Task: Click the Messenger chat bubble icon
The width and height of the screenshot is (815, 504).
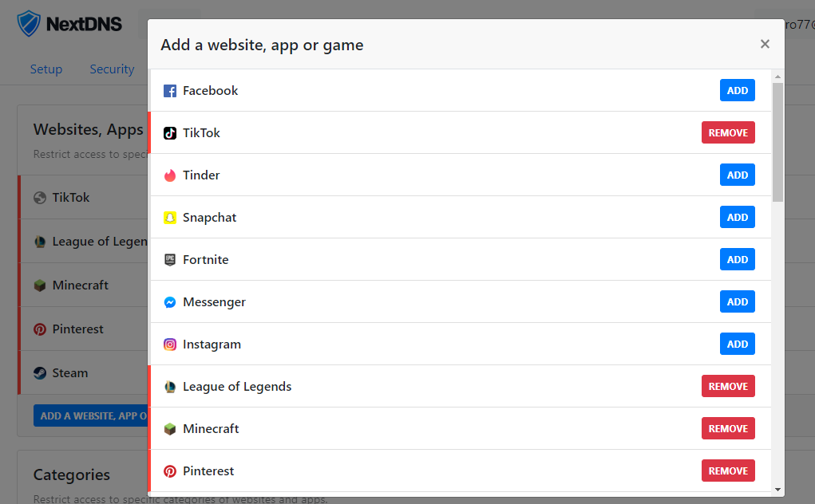Action: pyautogui.click(x=170, y=302)
